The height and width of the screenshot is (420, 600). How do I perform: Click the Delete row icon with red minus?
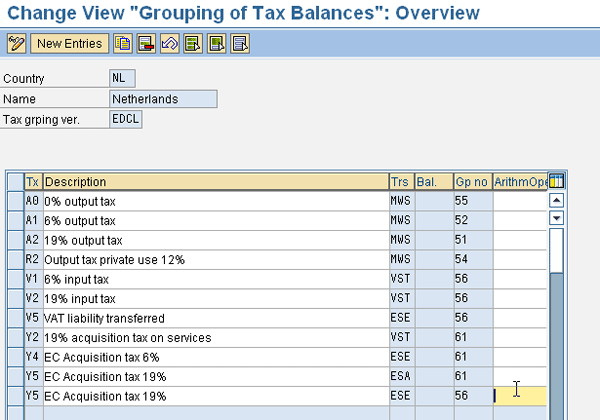tap(146, 44)
